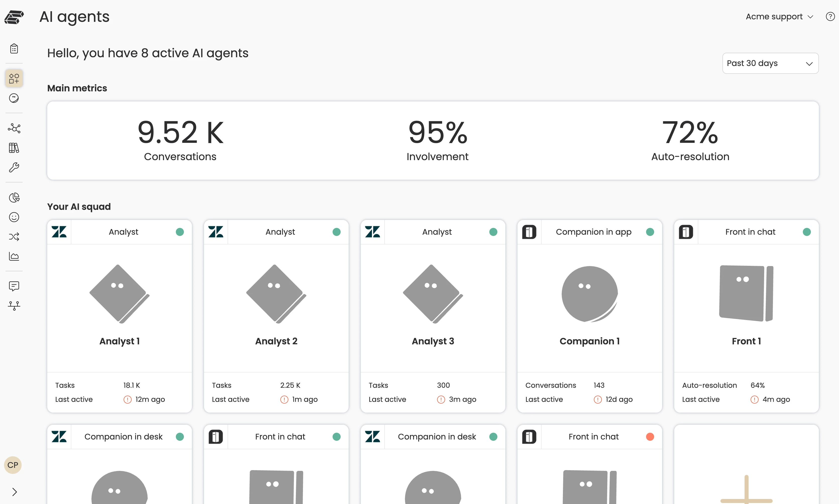This screenshot has width=839, height=504.
Task: Click the 2.25 K tasks value
Action: pos(290,386)
